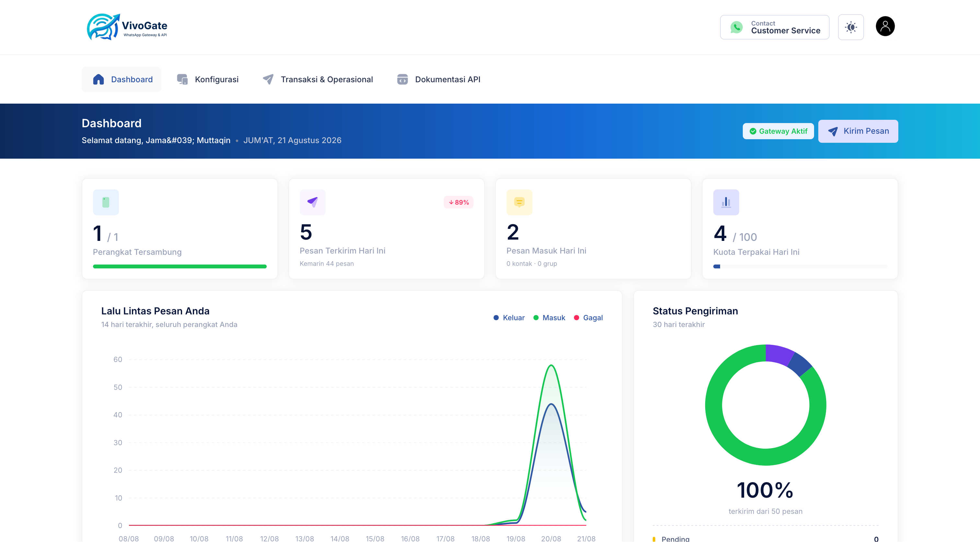Click "Kemarin 44 pesan" text

(x=326, y=264)
